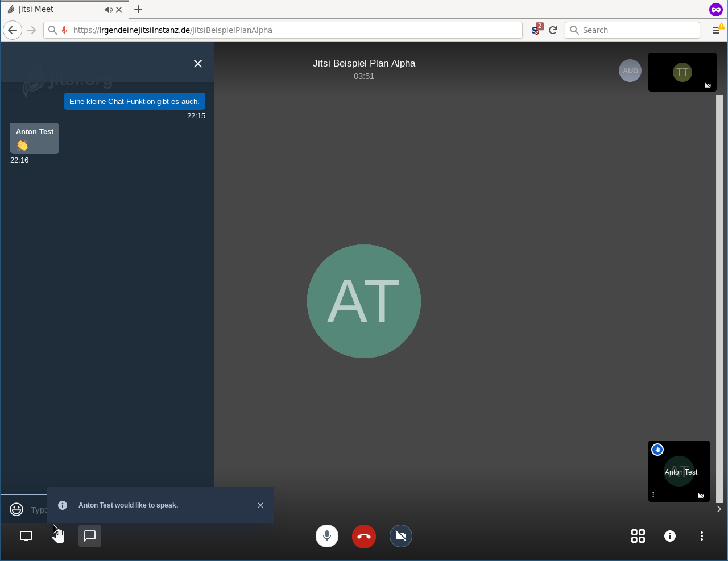Screen dimensions: 728x561
Task: Dismiss the 'would like to speak' notification
Action: pos(260,505)
